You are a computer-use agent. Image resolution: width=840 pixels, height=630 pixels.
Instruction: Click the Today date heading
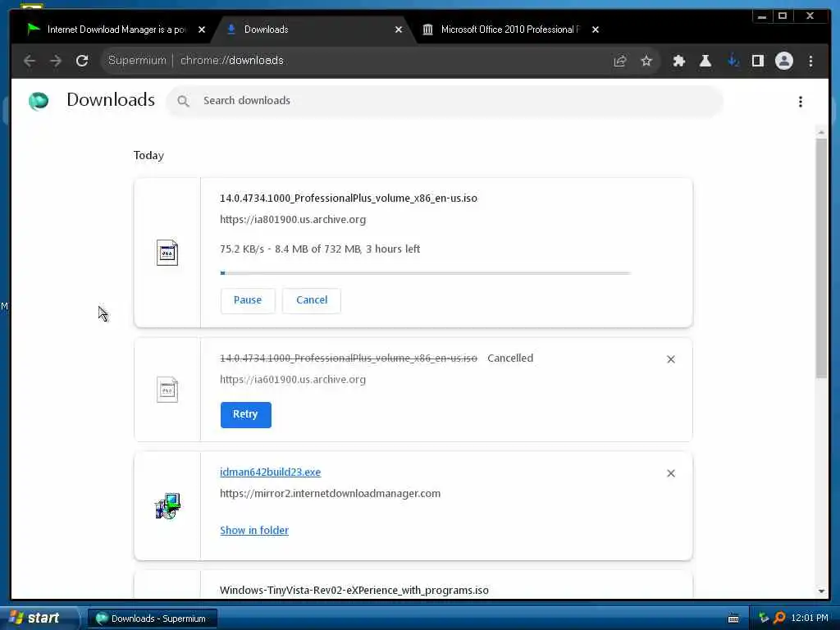(148, 155)
